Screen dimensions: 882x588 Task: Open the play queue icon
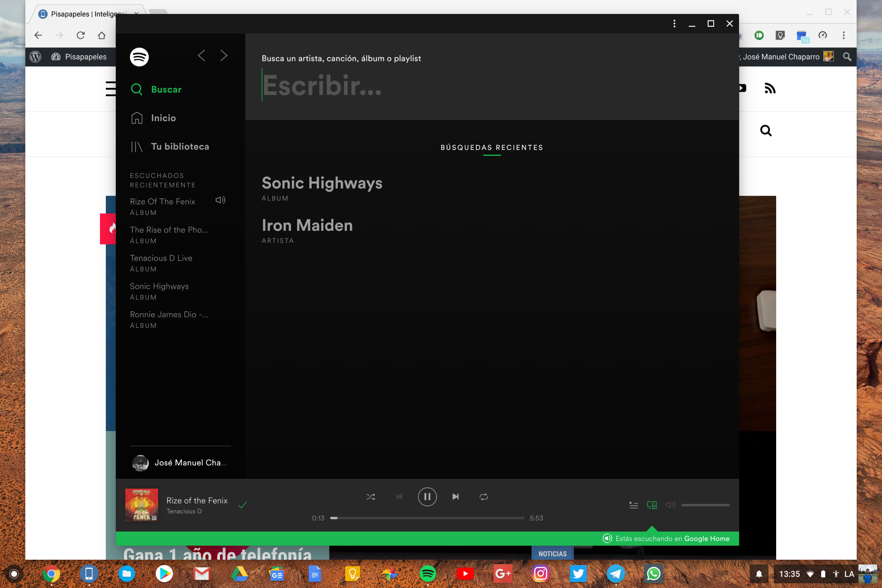pyautogui.click(x=633, y=505)
